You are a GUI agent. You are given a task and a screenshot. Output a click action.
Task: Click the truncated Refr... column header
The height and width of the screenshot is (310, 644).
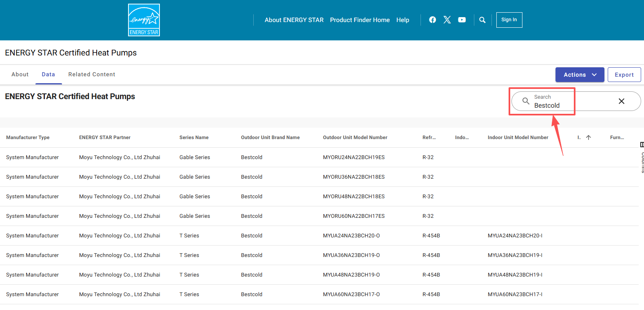(429, 137)
